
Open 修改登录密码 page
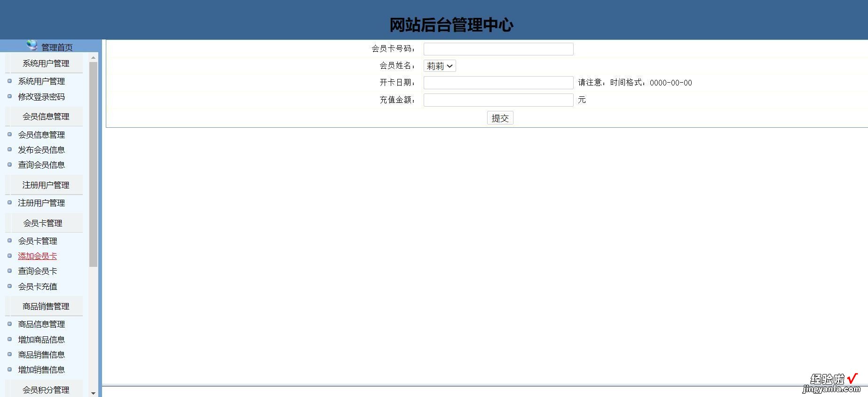[41, 97]
